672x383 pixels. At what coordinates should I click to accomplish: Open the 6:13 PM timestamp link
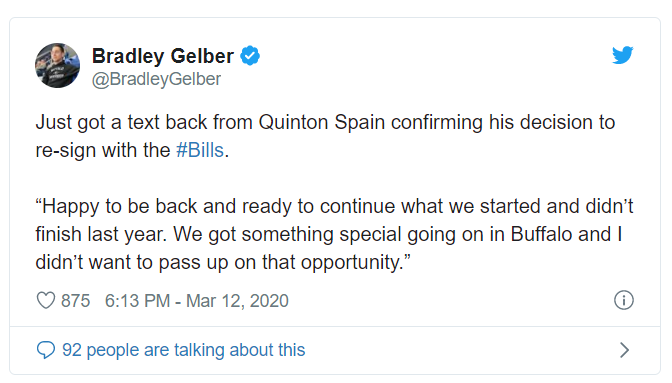138,301
